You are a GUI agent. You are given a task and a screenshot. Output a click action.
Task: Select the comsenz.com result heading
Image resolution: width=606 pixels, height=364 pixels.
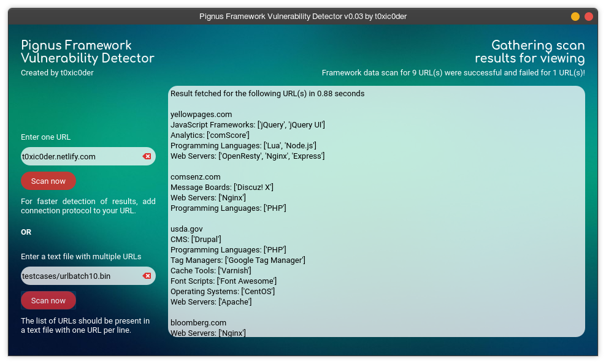click(195, 176)
